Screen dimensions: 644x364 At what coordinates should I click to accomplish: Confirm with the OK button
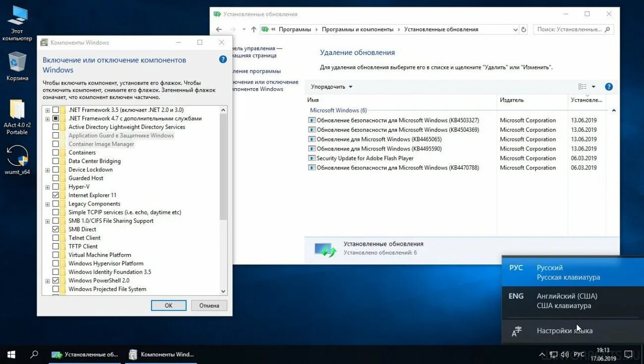pyautogui.click(x=168, y=306)
